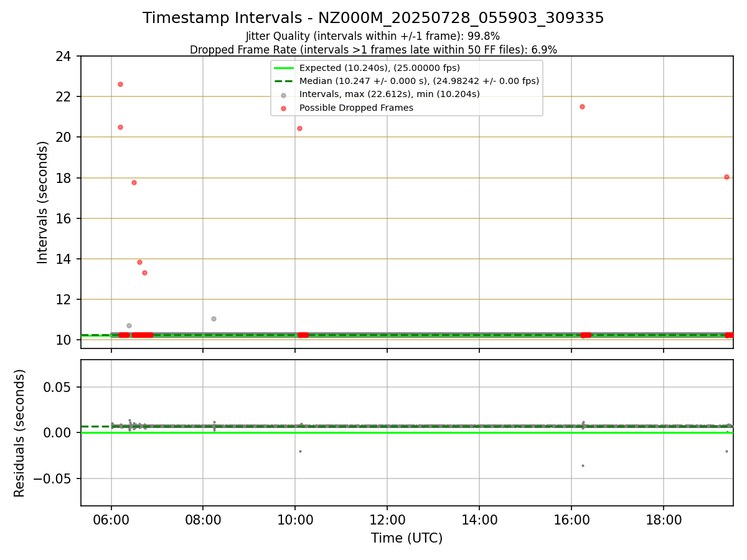Click the 22 y-axis tick label
This screenshot has height=560, width=747.
63,96
